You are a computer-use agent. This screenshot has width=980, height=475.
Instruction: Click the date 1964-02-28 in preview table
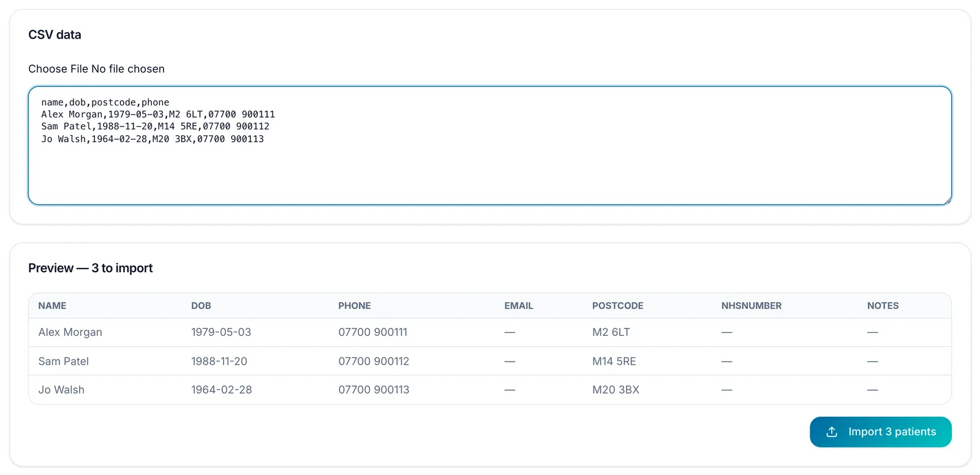coord(222,390)
